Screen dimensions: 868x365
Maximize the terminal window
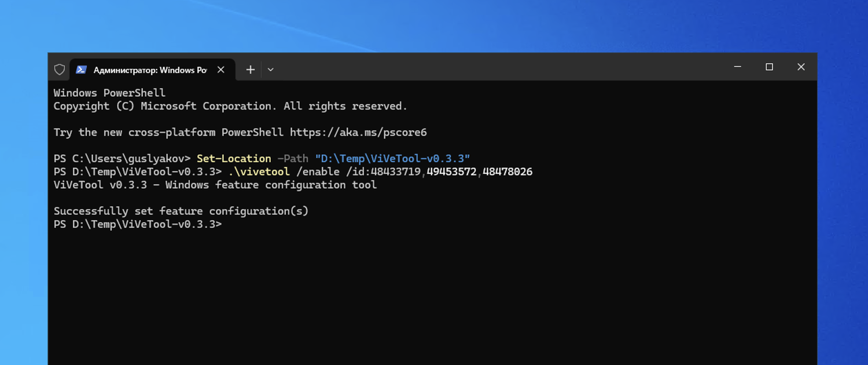click(x=769, y=67)
